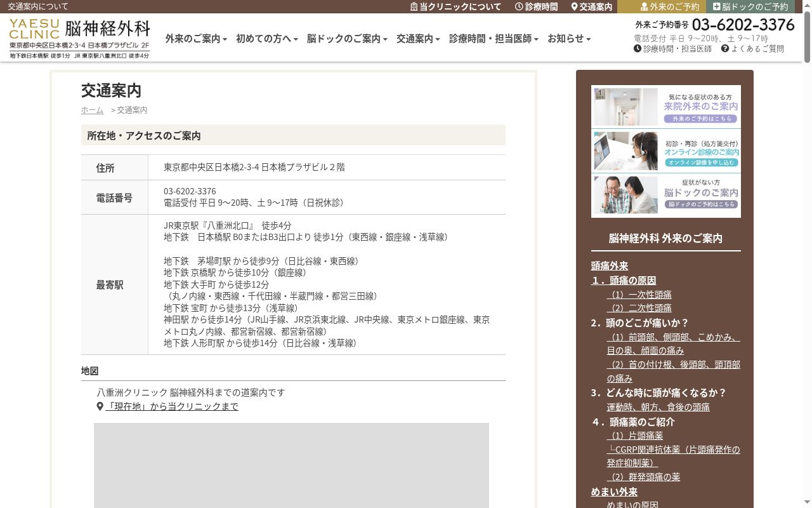
Task: Open （2）二次性頭痛 link
Action: tap(639, 308)
